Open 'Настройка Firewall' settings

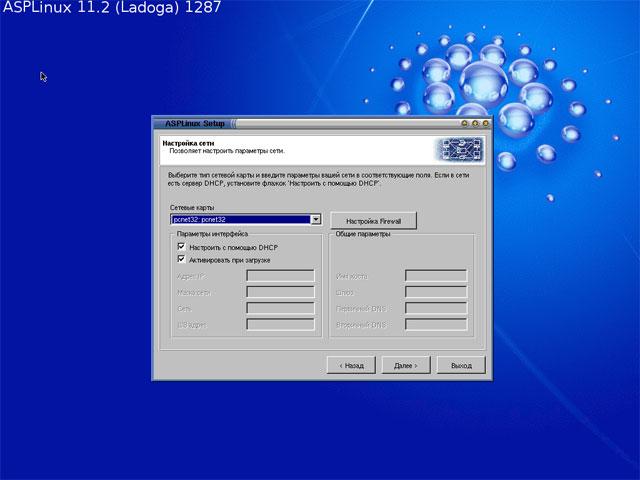[373, 221]
